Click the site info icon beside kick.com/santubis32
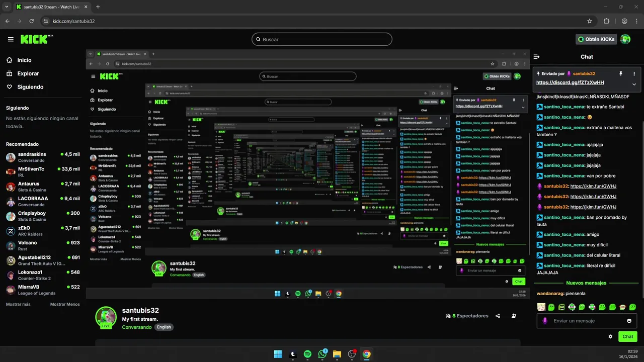This screenshot has width=644, height=362. coord(46,21)
